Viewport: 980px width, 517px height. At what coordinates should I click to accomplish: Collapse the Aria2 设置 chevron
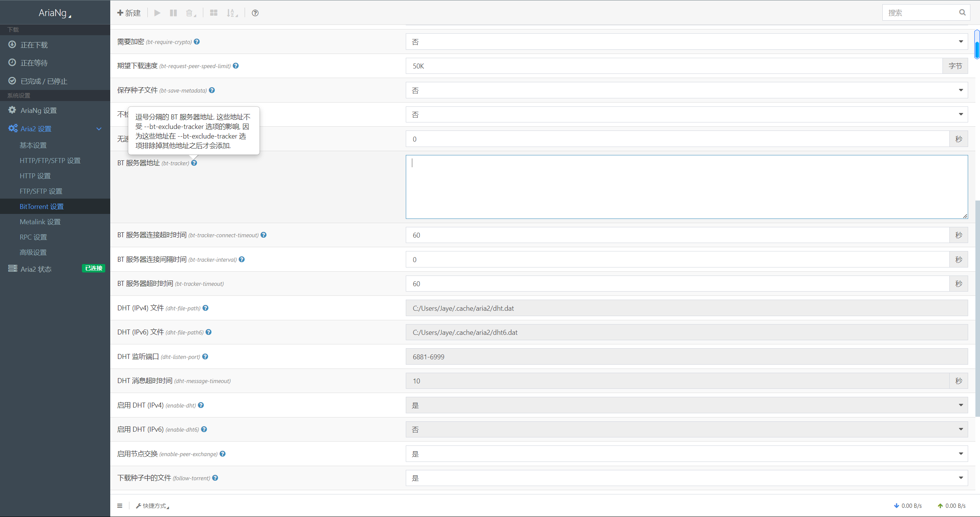99,129
